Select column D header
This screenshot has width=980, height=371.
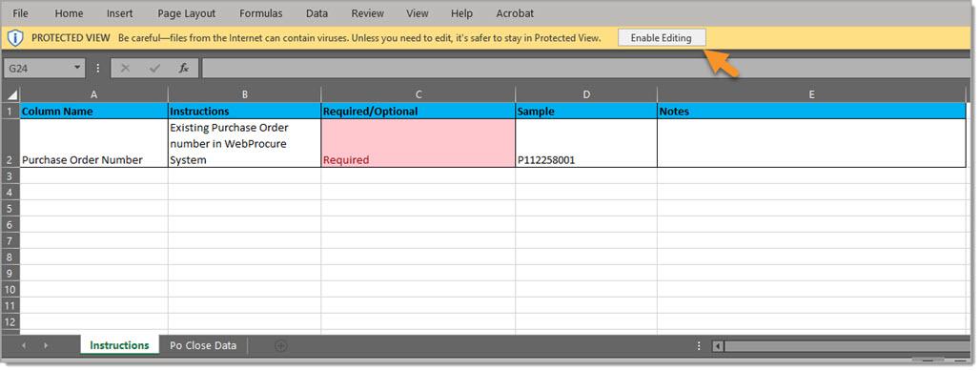pos(586,94)
